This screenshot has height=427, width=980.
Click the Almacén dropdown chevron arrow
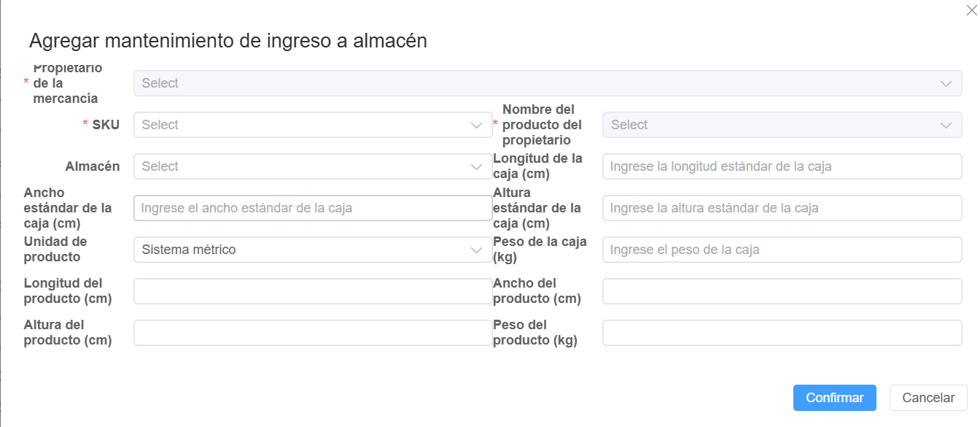coord(477,166)
